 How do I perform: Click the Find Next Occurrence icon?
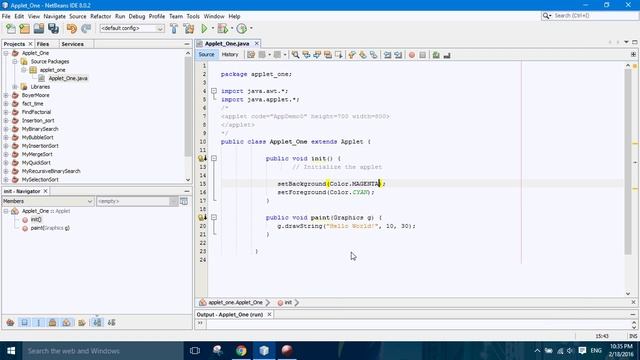(x=317, y=55)
